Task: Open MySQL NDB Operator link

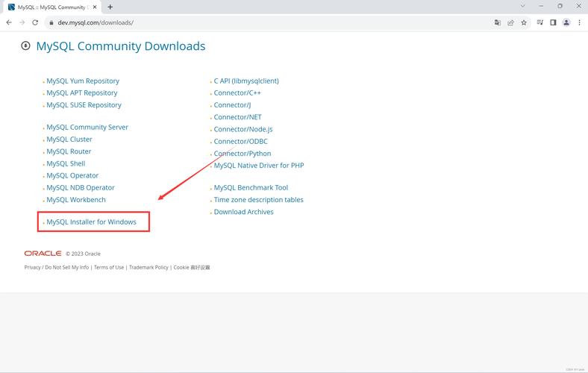Action: 81,187
